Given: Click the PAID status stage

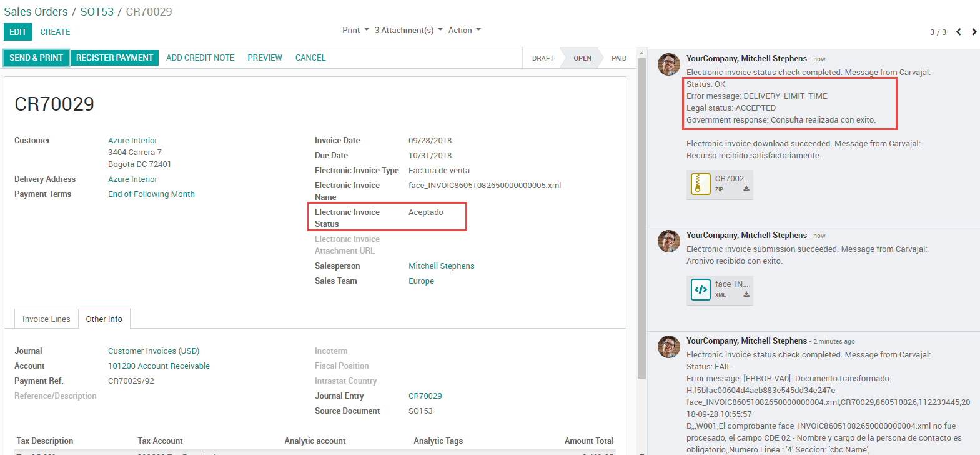Looking at the screenshot, I should click(x=619, y=58).
